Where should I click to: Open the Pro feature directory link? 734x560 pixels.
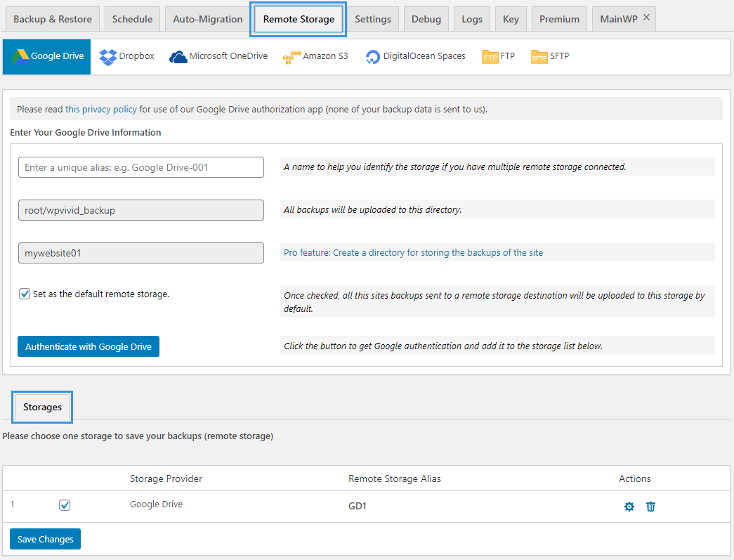[413, 253]
